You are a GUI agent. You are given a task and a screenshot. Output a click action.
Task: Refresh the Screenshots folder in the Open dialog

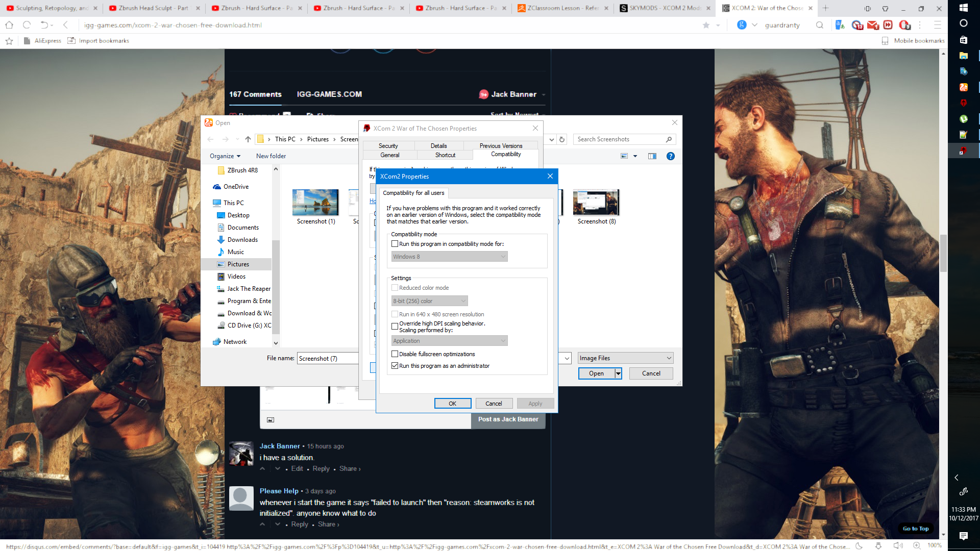click(562, 139)
